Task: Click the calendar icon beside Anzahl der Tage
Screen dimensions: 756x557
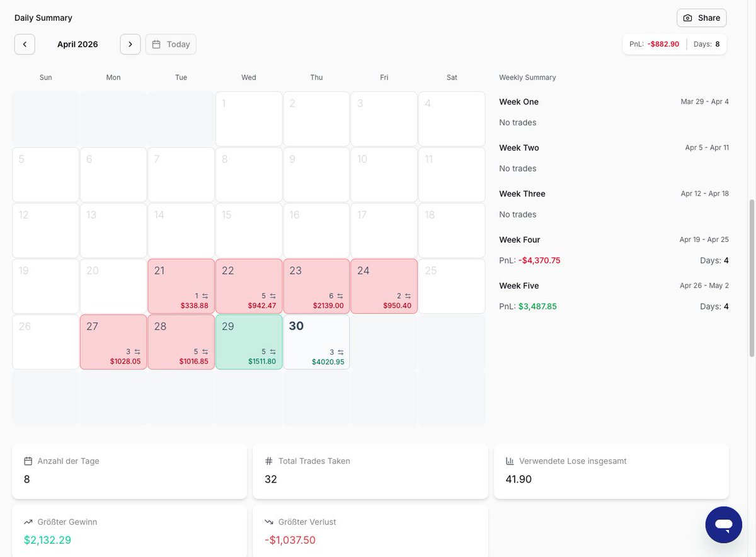Action: pyautogui.click(x=28, y=461)
